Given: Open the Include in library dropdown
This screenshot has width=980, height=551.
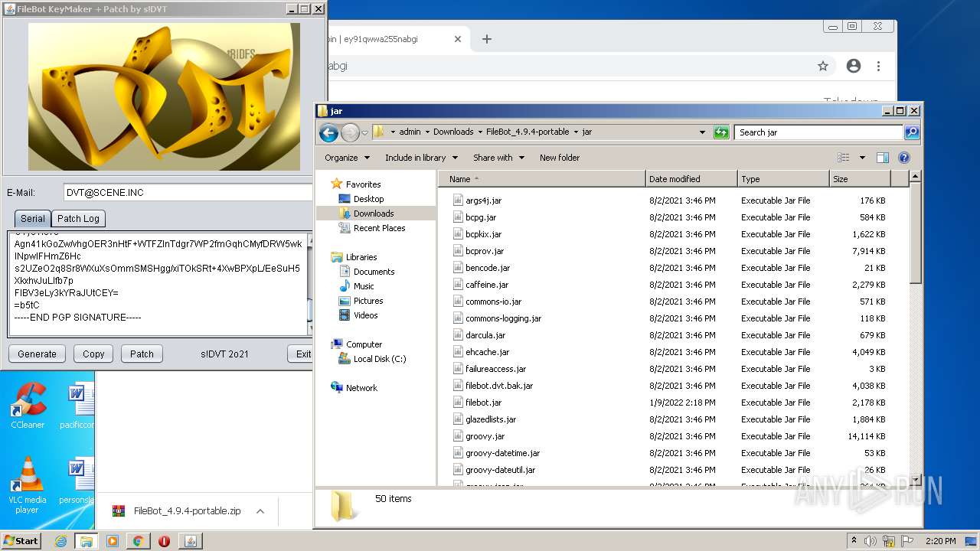Looking at the screenshot, I should click(421, 158).
